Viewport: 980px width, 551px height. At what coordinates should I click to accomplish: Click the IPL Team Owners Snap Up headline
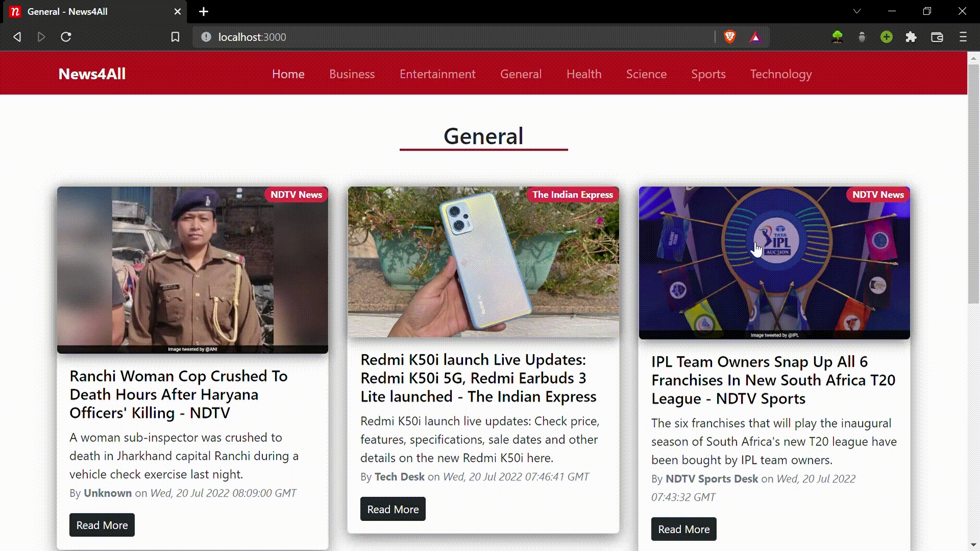click(773, 380)
